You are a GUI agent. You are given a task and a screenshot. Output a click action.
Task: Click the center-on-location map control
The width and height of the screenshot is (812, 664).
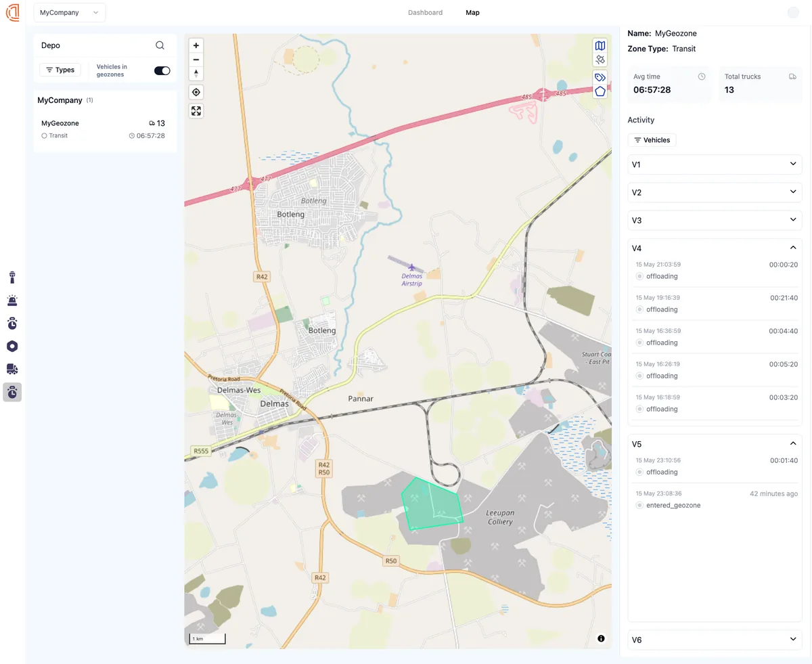tap(196, 91)
